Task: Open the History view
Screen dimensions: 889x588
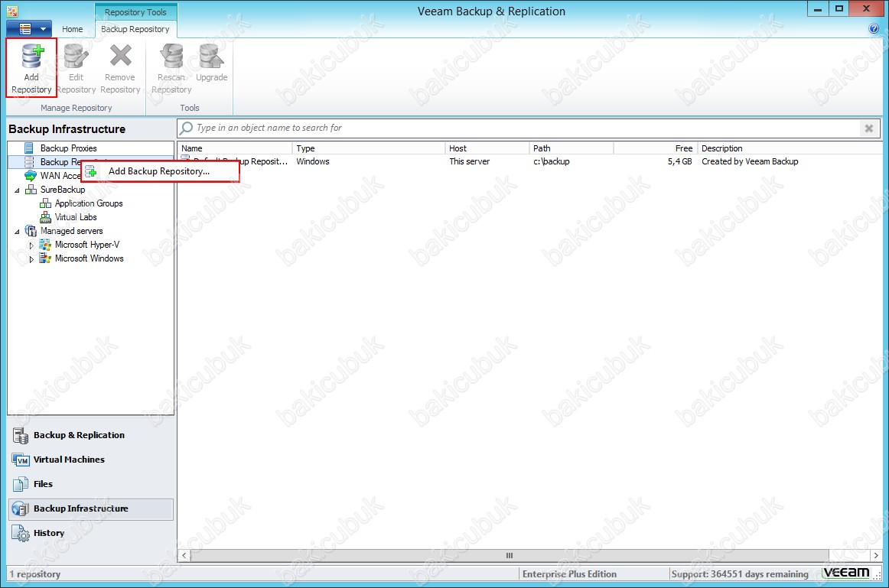Action: [91, 533]
